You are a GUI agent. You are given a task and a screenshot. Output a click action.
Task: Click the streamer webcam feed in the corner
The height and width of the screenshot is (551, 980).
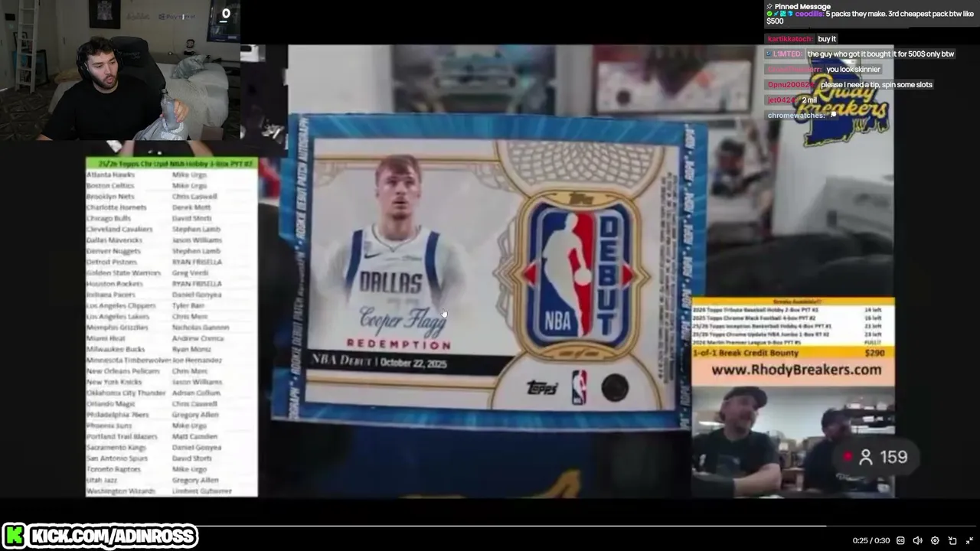point(120,70)
